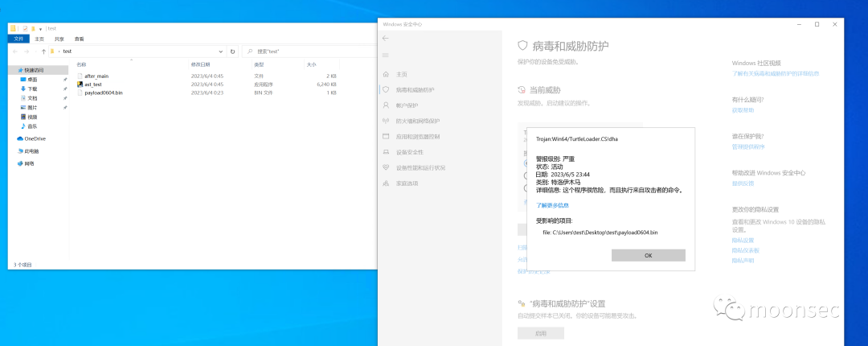Click the properties icon in Explorer title bar

(25, 28)
